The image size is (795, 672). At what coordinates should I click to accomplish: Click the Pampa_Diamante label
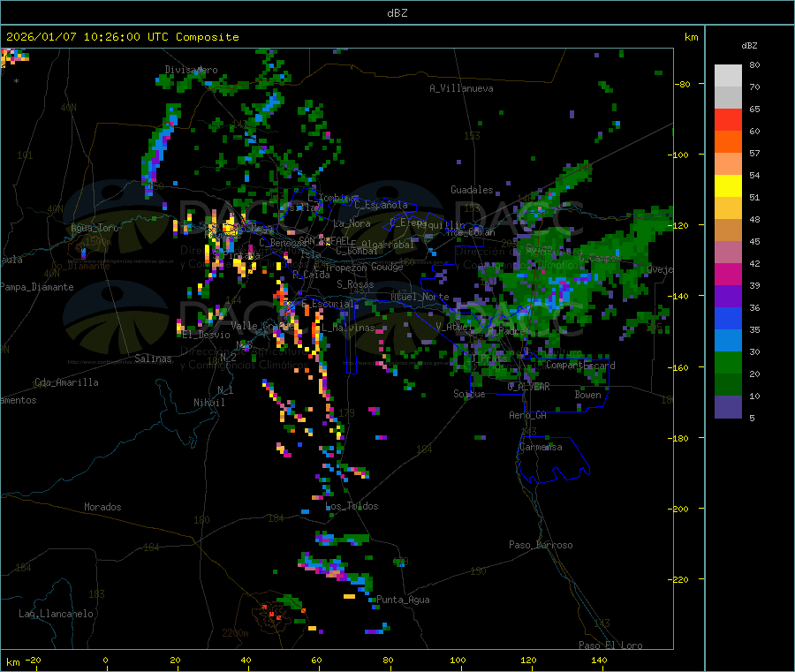[37, 287]
